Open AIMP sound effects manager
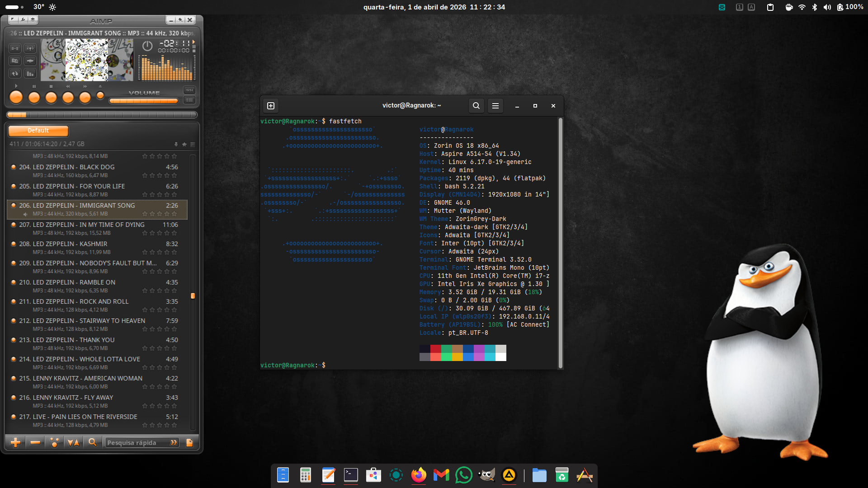868x488 pixels. [x=30, y=61]
